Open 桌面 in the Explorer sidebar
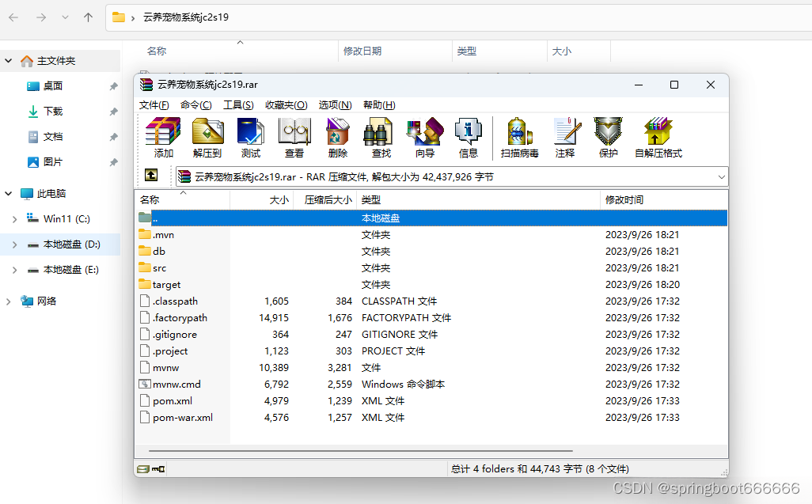The height and width of the screenshot is (504, 812). (53, 86)
